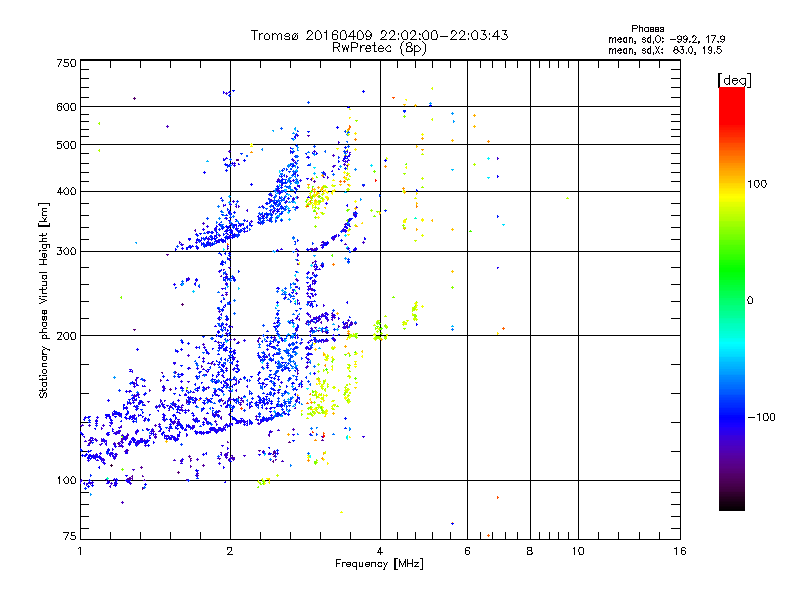Click the y-axis tick label '750'
Screen dimensions: 800x600
(x=66, y=63)
